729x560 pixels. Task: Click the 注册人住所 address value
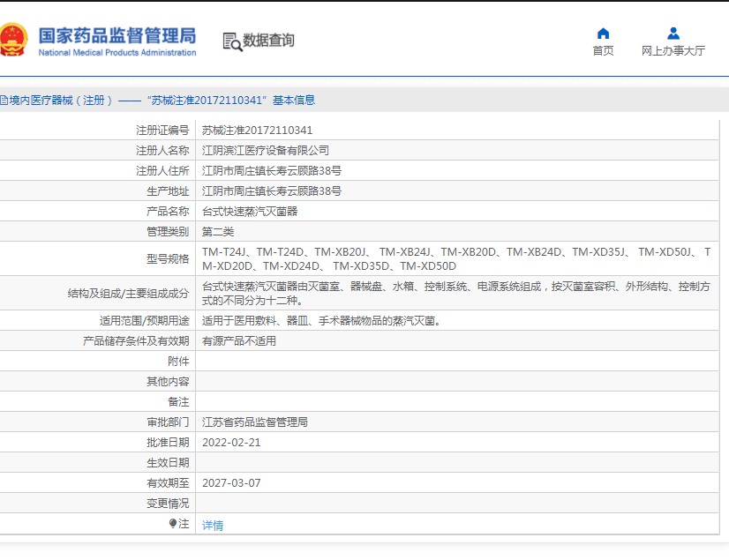(x=272, y=171)
